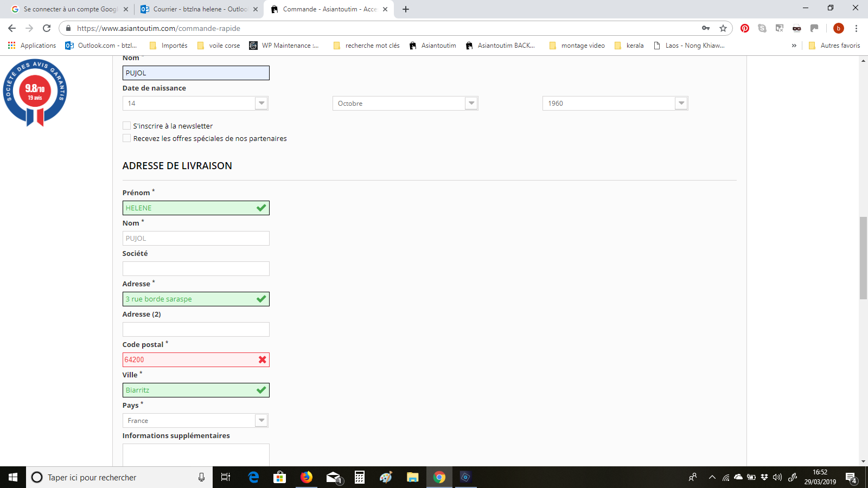Click the user profile avatar 'b'
868x488 pixels.
coord(839,28)
